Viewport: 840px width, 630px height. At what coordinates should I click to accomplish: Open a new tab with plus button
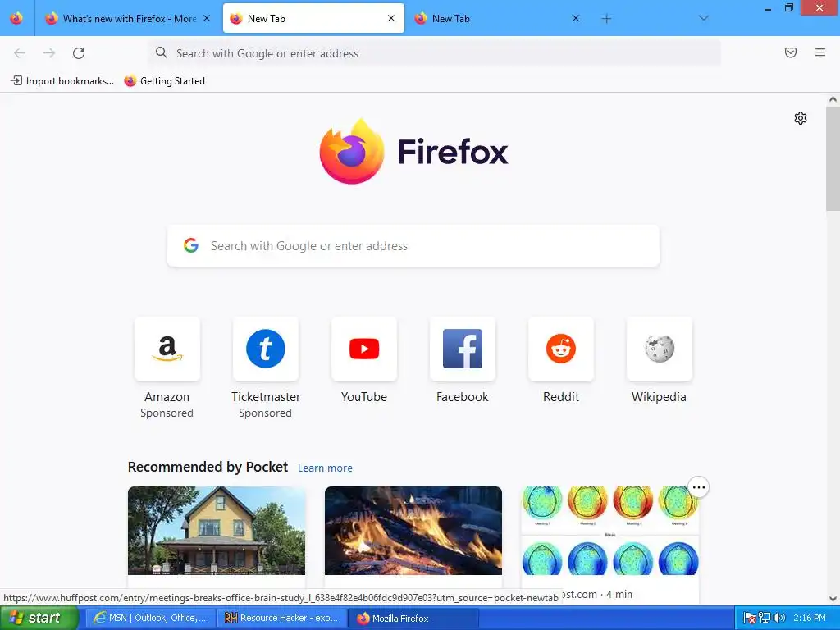pos(606,19)
